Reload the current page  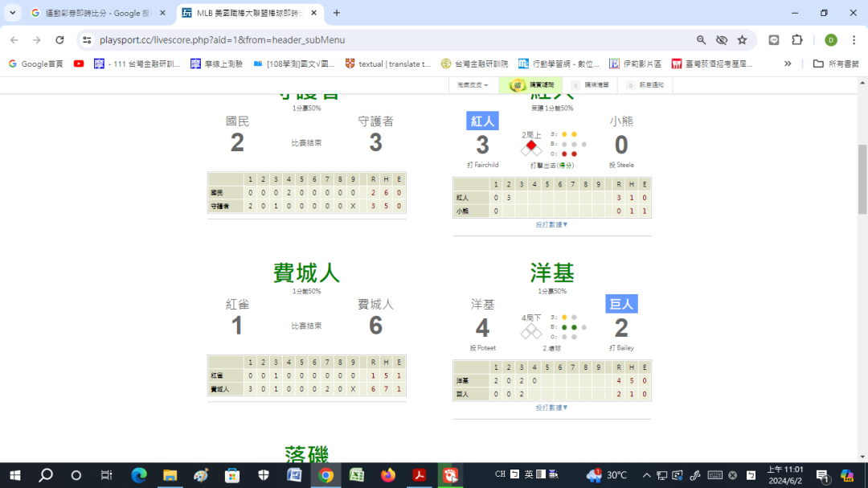(59, 40)
